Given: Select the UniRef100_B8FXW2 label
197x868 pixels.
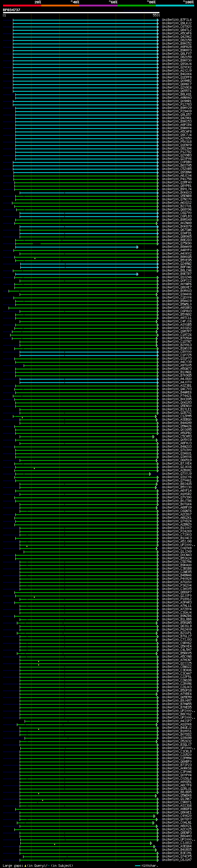Looking at the screenshot, I should point(177,267).
